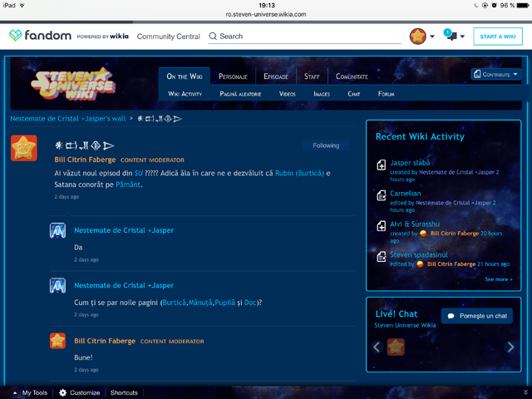Click new-page icon beside Jasper slabă
The height and width of the screenshot is (399, 532).
[382, 165]
